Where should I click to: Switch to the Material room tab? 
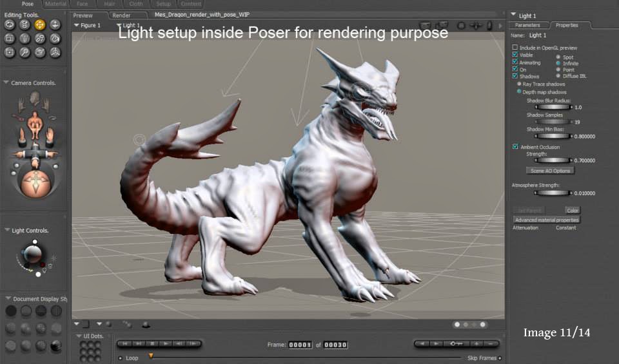[x=55, y=4]
